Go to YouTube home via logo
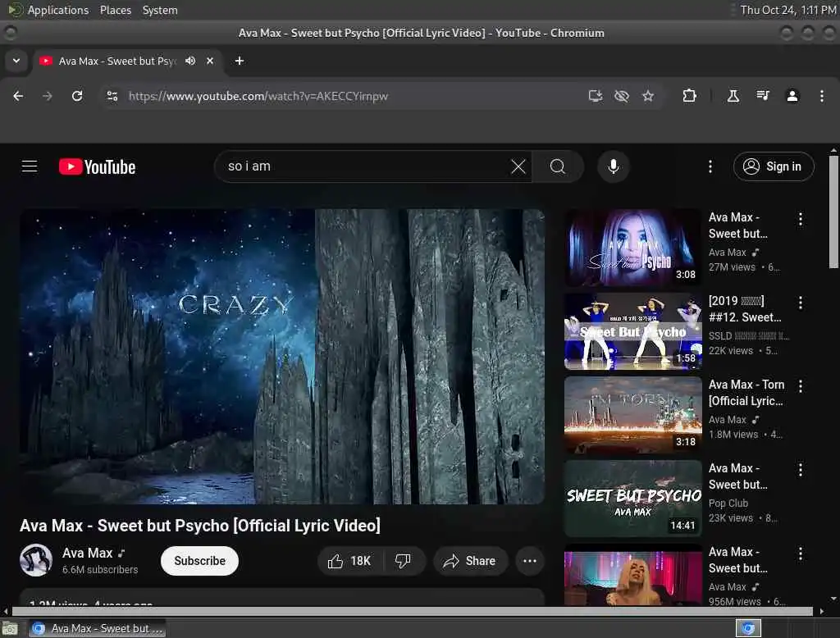The width and height of the screenshot is (840, 638). pyautogui.click(x=97, y=166)
